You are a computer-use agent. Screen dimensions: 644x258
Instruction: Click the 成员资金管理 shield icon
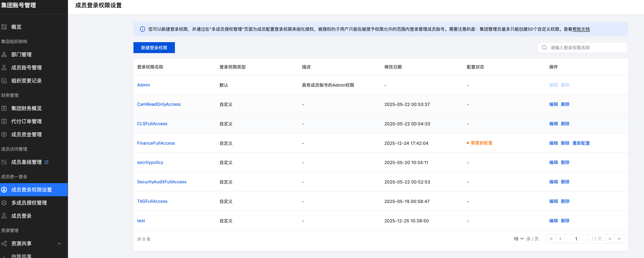pyautogui.click(x=4, y=134)
